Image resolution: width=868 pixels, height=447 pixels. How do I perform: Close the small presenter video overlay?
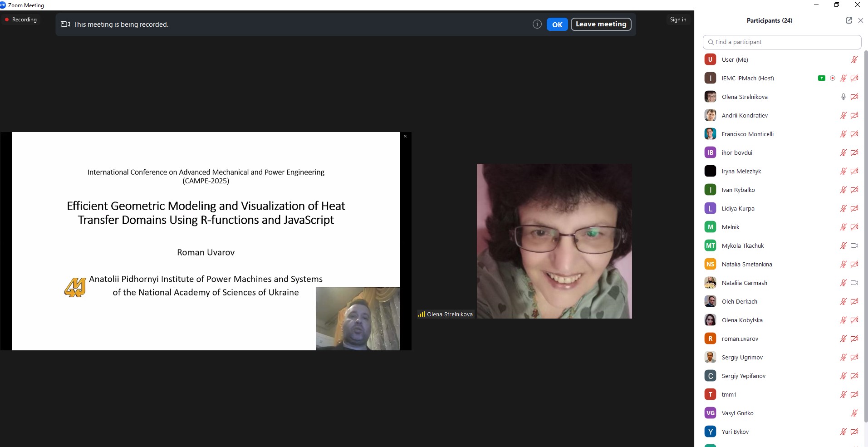405,136
